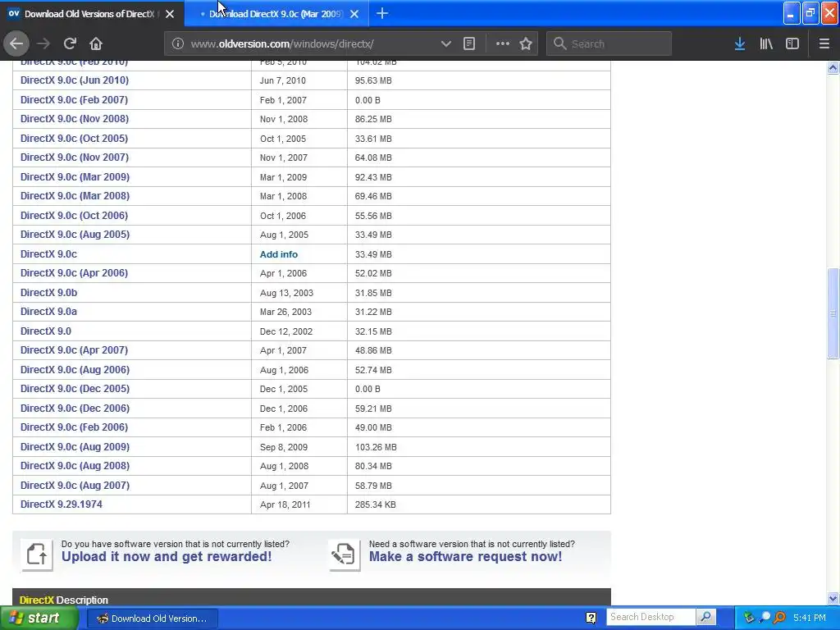The width and height of the screenshot is (840, 630).
Task: Open DirectX 9.0b link
Action: (48, 293)
